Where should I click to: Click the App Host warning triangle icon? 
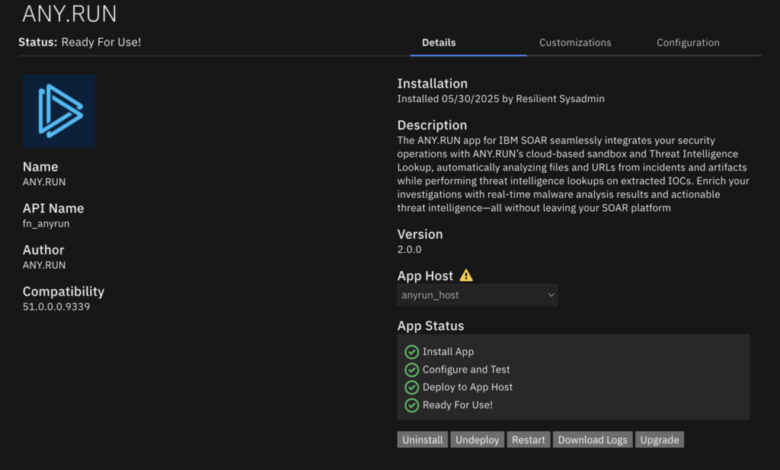tap(466, 276)
